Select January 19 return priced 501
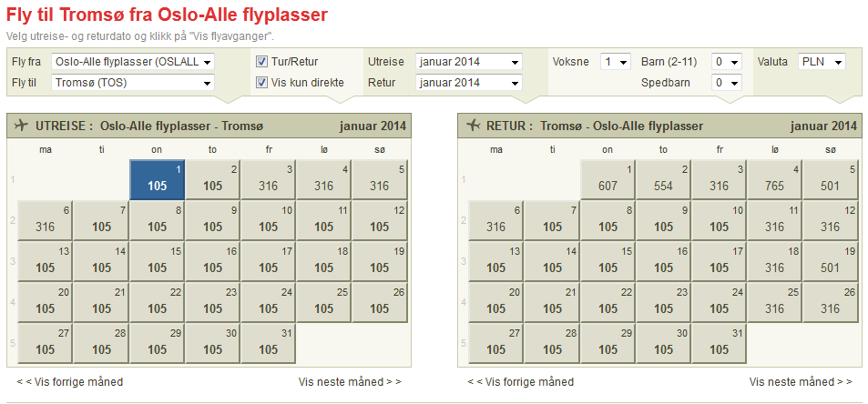The image size is (868, 404). [x=831, y=261]
